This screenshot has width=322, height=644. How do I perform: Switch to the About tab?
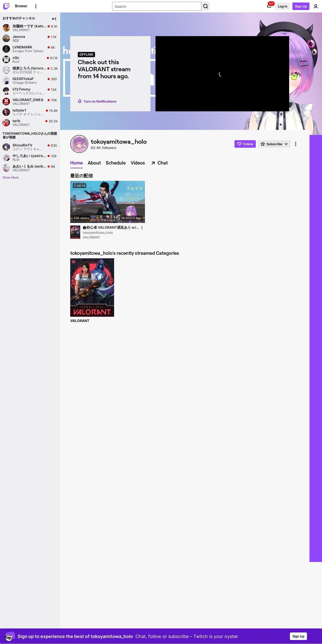[94, 163]
